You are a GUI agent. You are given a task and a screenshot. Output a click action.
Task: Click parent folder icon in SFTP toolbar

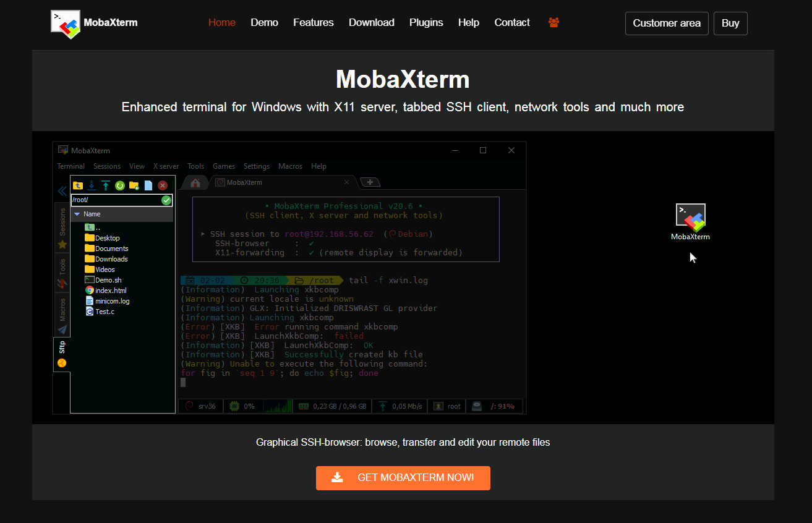[78, 185]
